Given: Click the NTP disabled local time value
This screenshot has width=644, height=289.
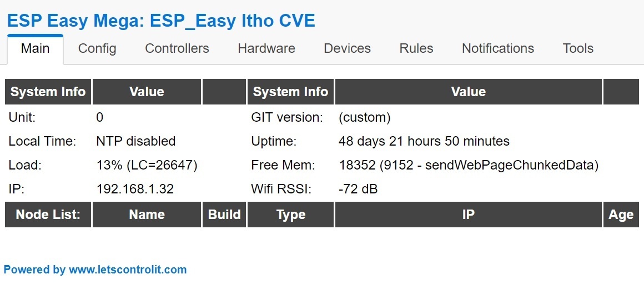Looking at the screenshot, I should click(x=135, y=141).
